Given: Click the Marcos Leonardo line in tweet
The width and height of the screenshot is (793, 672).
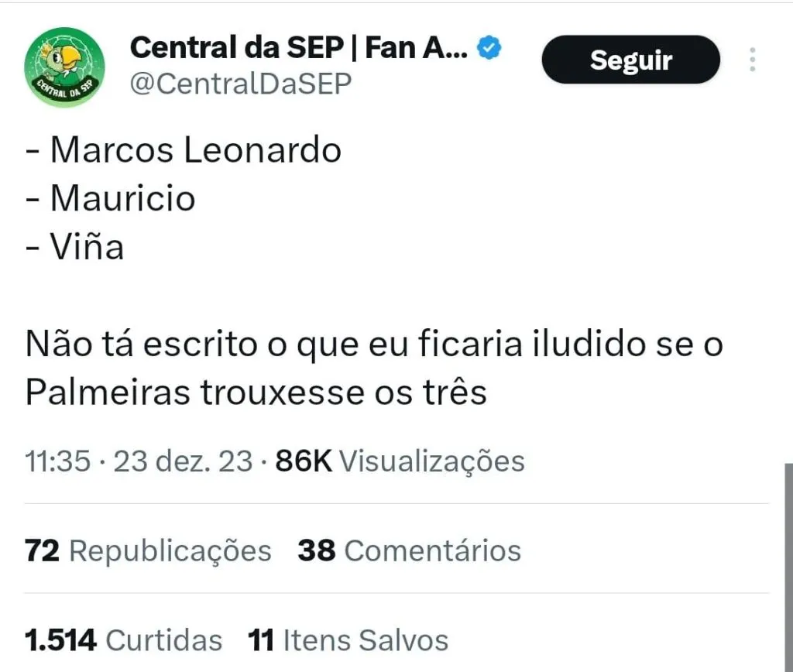Looking at the screenshot, I should 184,149.
